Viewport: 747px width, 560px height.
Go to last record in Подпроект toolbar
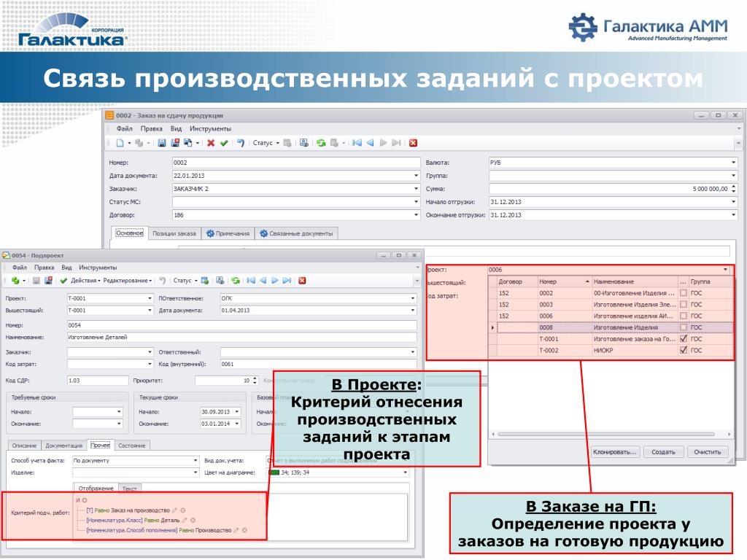287,281
